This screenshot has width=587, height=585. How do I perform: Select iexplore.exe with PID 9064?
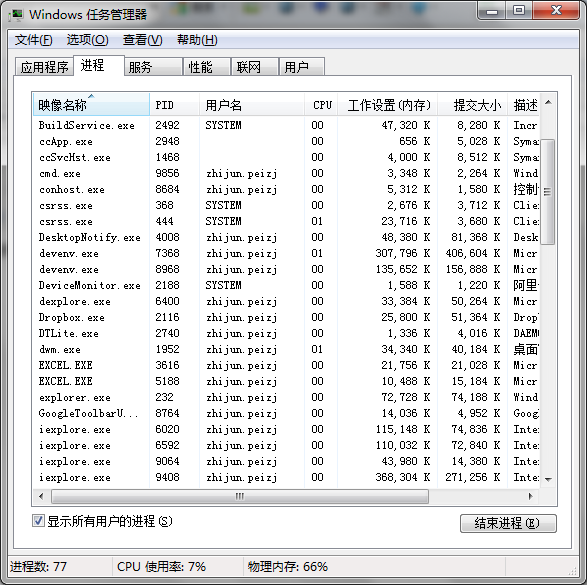pyautogui.click(x=286, y=461)
